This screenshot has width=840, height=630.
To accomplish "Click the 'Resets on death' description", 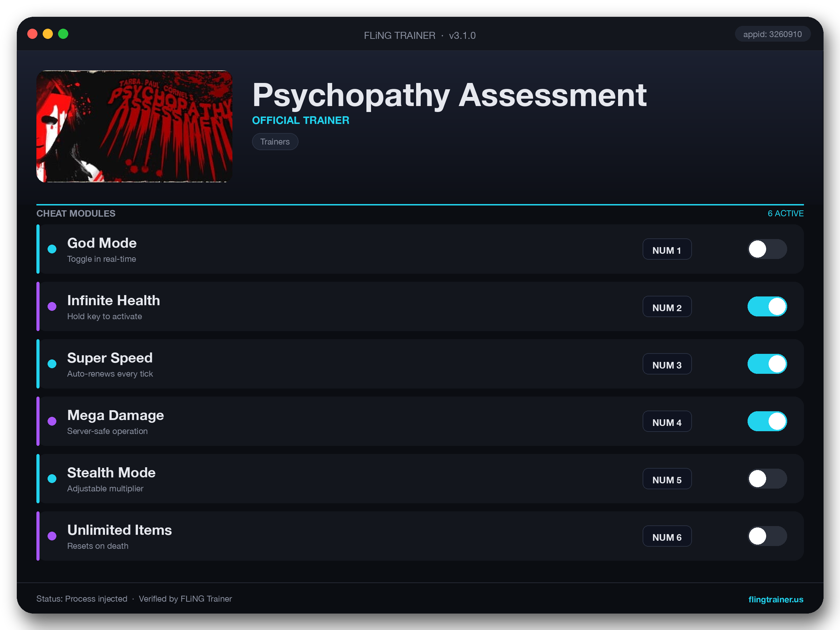I will tap(98, 546).
